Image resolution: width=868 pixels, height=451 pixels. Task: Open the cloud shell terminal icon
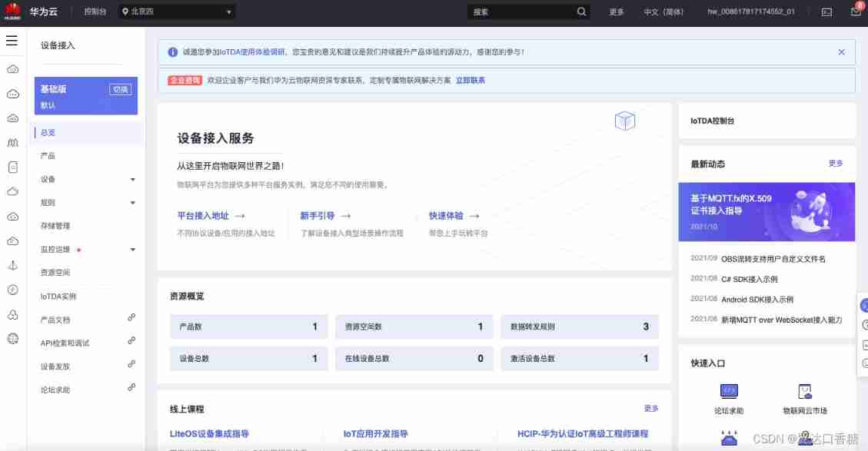point(827,12)
